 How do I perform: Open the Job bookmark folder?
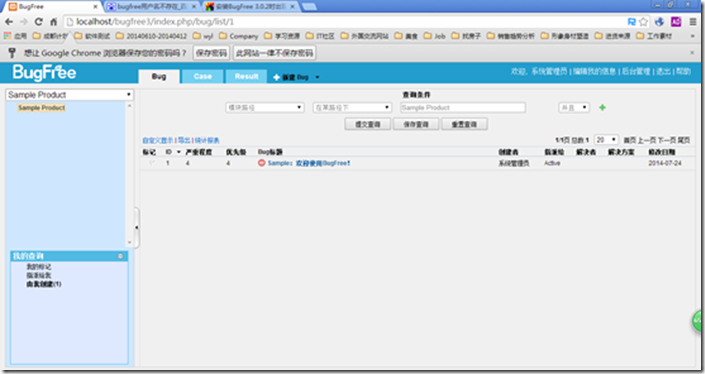coord(434,36)
